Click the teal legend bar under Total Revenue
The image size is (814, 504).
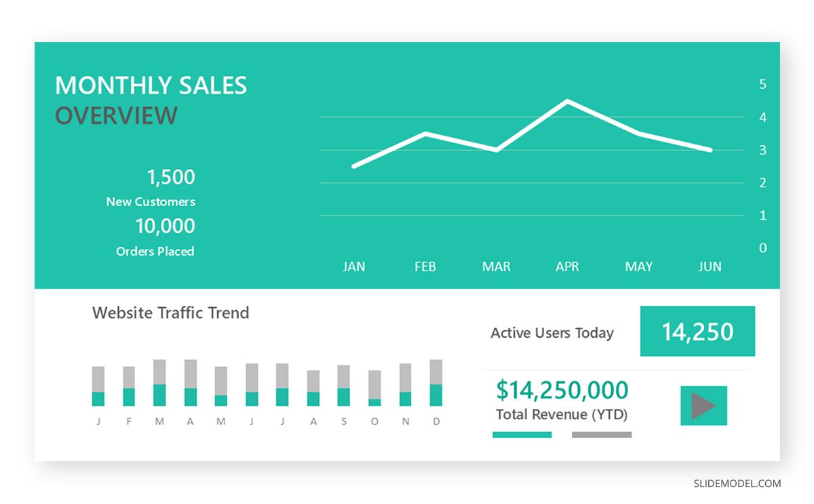[522, 435]
